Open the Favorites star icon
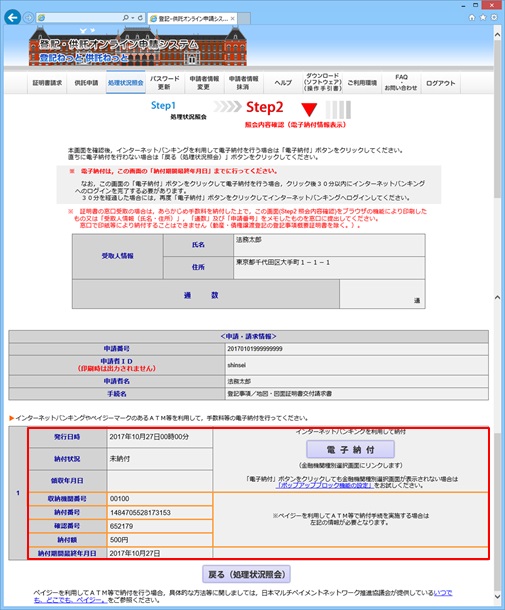 (x=483, y=18)
